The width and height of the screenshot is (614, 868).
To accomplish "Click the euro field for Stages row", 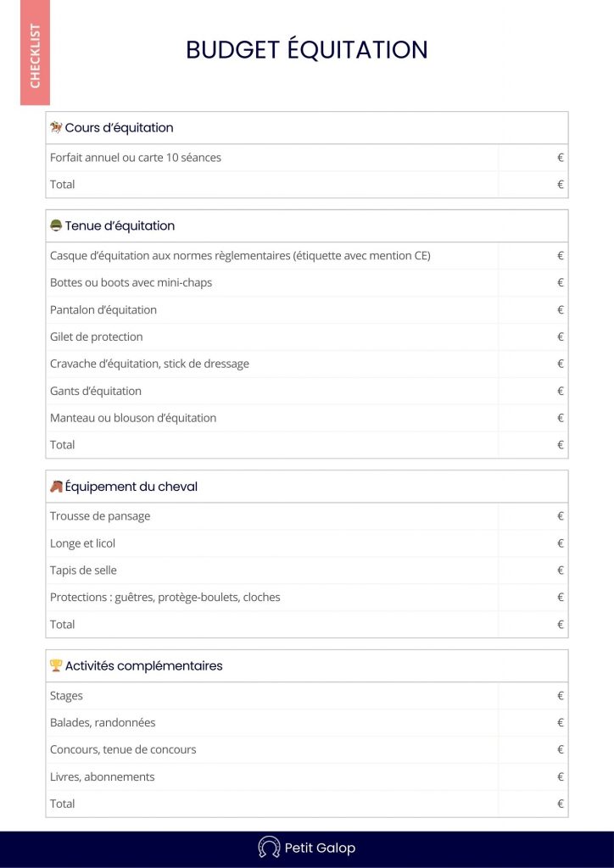I will click(533, 696).
